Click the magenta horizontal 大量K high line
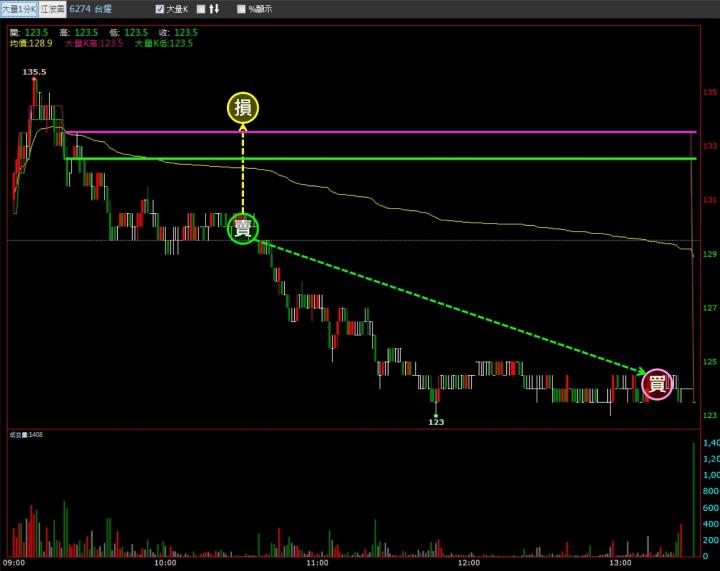Viewport: 720px width, 571px height. pyautogui.click(x=381, y=132)
